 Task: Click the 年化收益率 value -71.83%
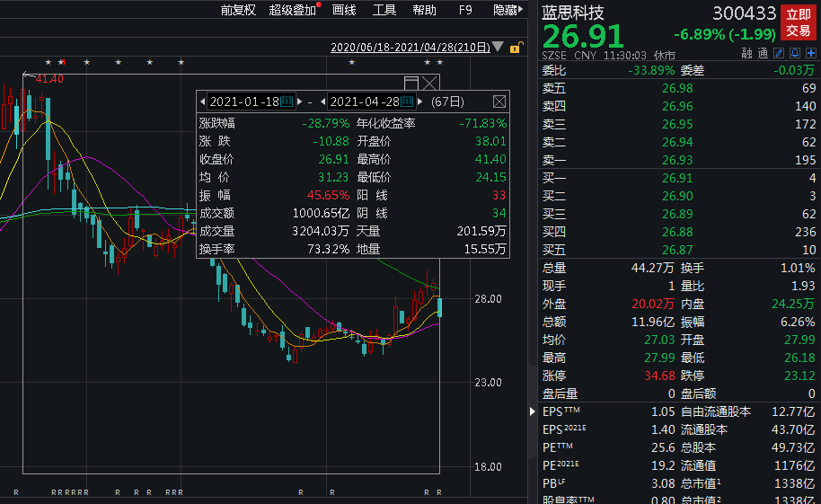coord(482,124)
